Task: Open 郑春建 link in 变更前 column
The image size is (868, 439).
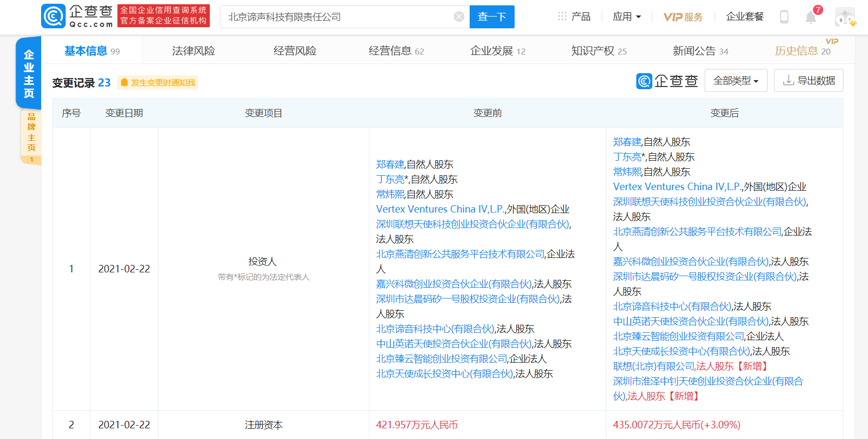Action: pyautogui.click(x=390, y=164)
